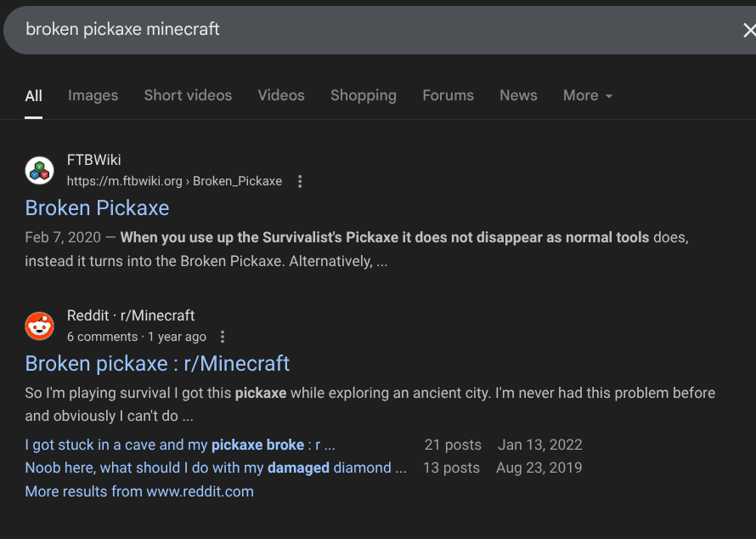This screenshot has width=756, height=539.
Task: Open three-dot menu for Reddit result
Action: (223, 337)
